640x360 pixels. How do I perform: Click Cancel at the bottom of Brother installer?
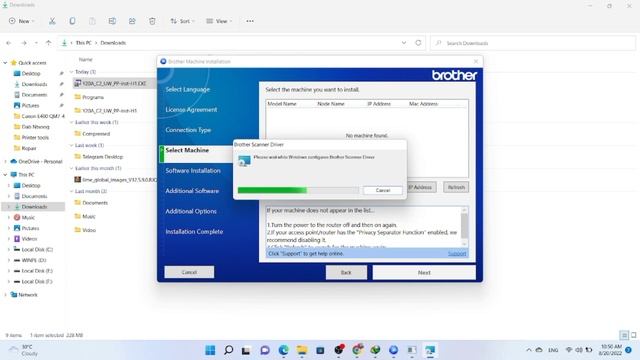click(x=189, y=272)
